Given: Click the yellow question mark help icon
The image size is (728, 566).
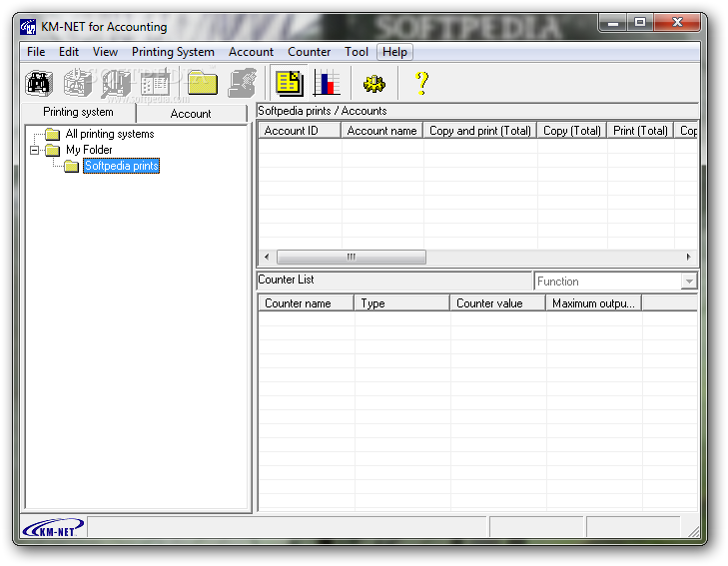Looking at the screenshot, I should (422, 84).
